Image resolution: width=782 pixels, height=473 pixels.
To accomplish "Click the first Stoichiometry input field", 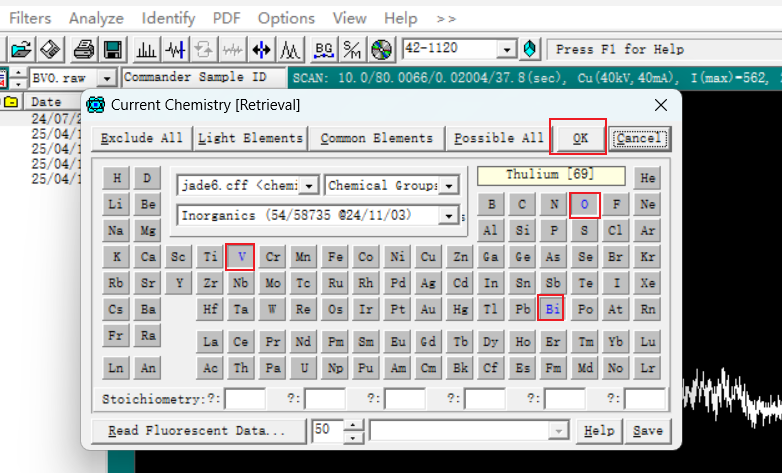I will pyautogui.click(x=245, y=399).
